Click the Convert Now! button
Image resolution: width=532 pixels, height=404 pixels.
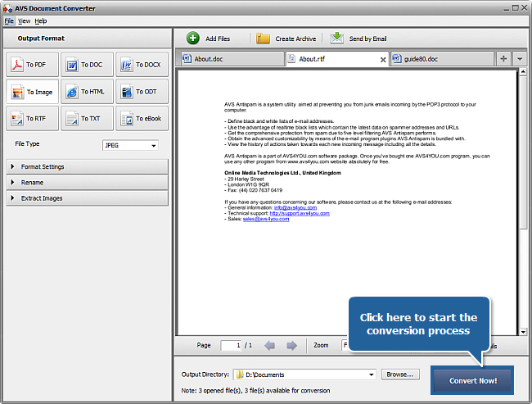click(x=472, y=380)
